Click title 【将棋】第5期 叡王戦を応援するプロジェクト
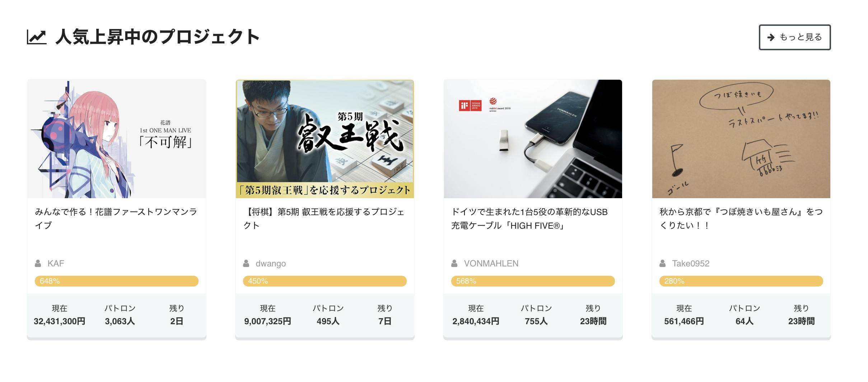The width and height of the screenshot is (868, 382). pos(324,219)
